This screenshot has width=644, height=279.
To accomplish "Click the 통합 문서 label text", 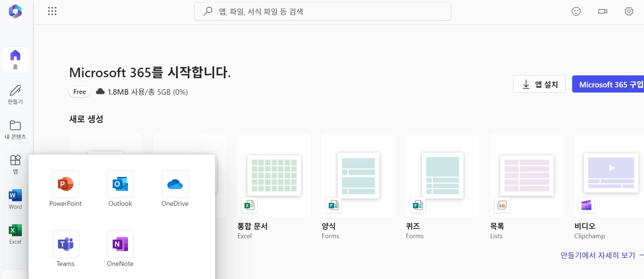I will tap(252, 226).
